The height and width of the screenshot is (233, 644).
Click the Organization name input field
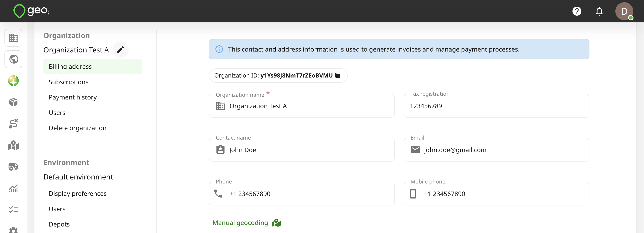point(302,106)
